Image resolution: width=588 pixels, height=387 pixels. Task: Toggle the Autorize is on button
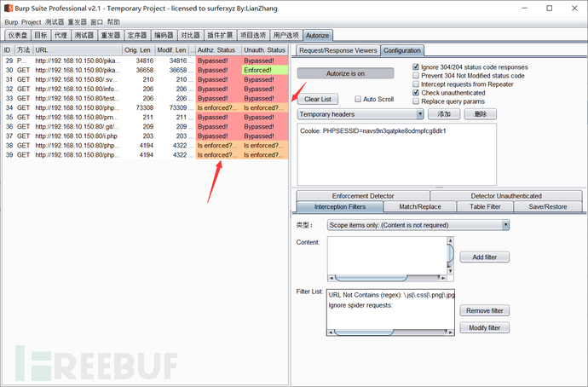pos(345,73)
